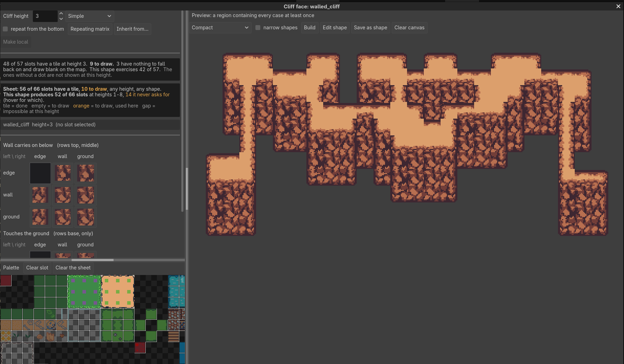Click Edit shape

tap(335, 28)
